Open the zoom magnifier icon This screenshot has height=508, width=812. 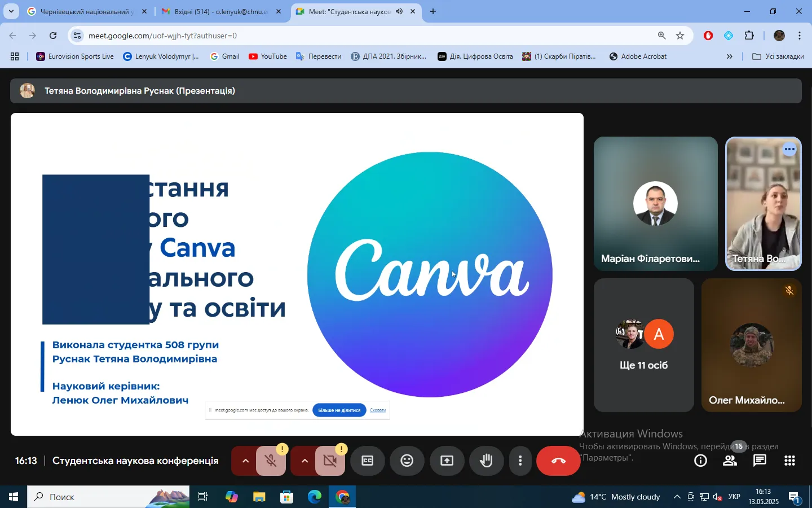coord(661,36)
